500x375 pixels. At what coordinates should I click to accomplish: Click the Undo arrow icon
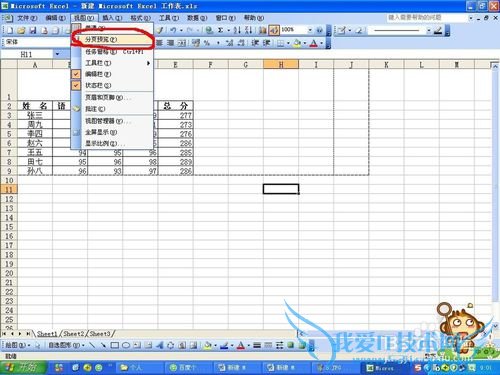click(173, 30)
